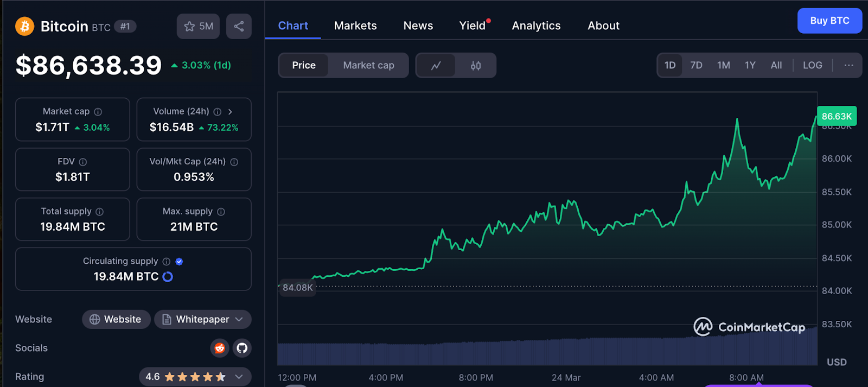Image resolution: width=868 pixels, height=387 pixels.
Task: Open the Markets tab
Action: [355, 26]
